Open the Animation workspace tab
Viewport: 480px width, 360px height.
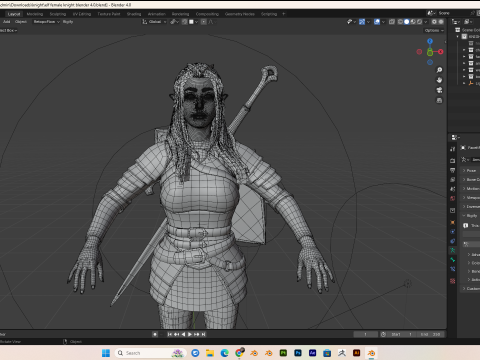157,14
